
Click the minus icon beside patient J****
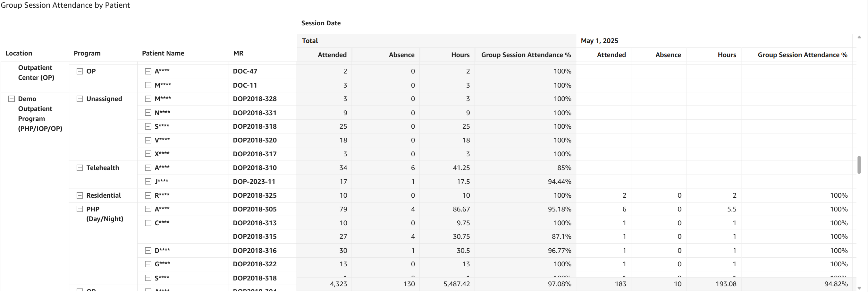coord(148,181)
